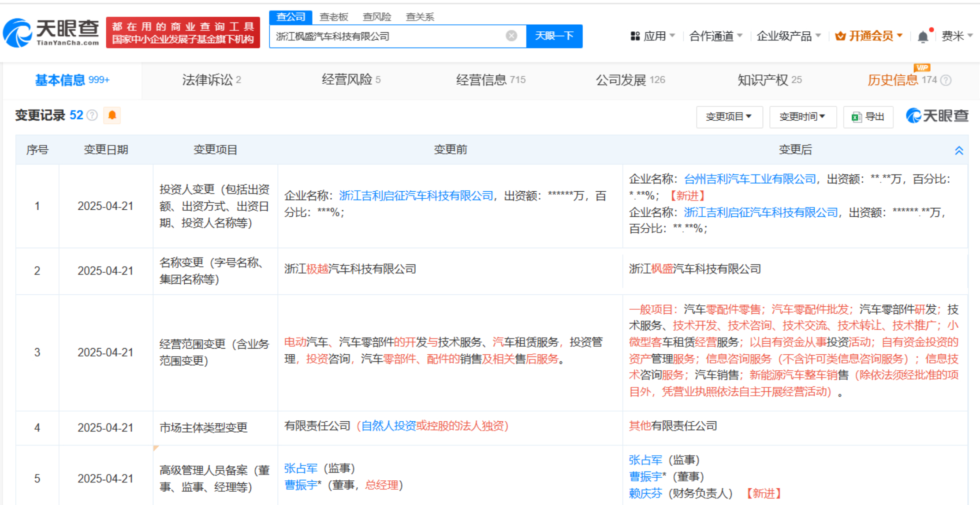Click the record count 52
The image size is (980, 505).
(76, 115)
